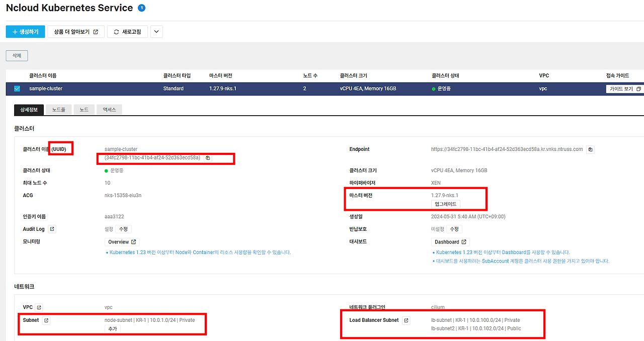644x341 pixels.
Task: Toggle the sample-cluster row checkbox
Action: click(x=17, y=89)
